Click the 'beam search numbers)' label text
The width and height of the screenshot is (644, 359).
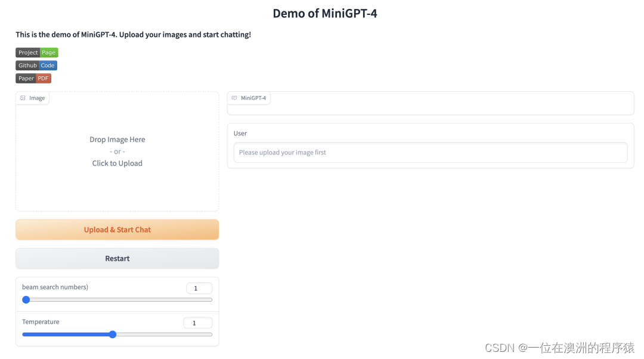point(55,287)
